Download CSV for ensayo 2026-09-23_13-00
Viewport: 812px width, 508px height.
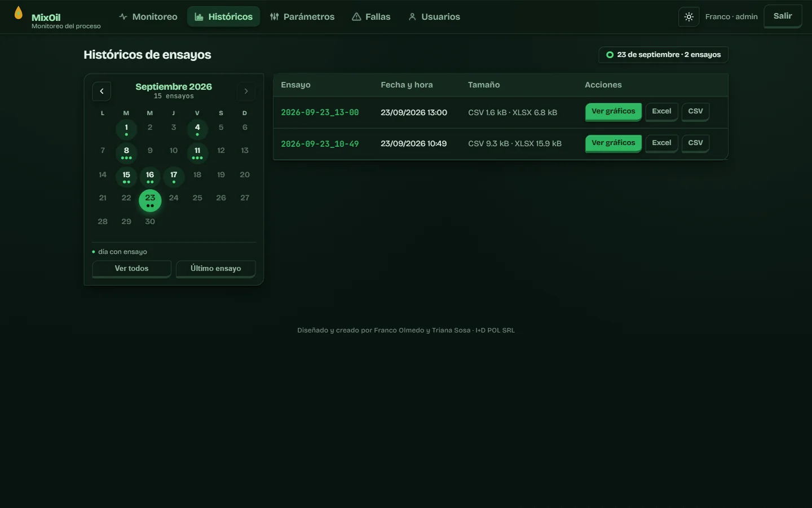(x=695, y=112)
